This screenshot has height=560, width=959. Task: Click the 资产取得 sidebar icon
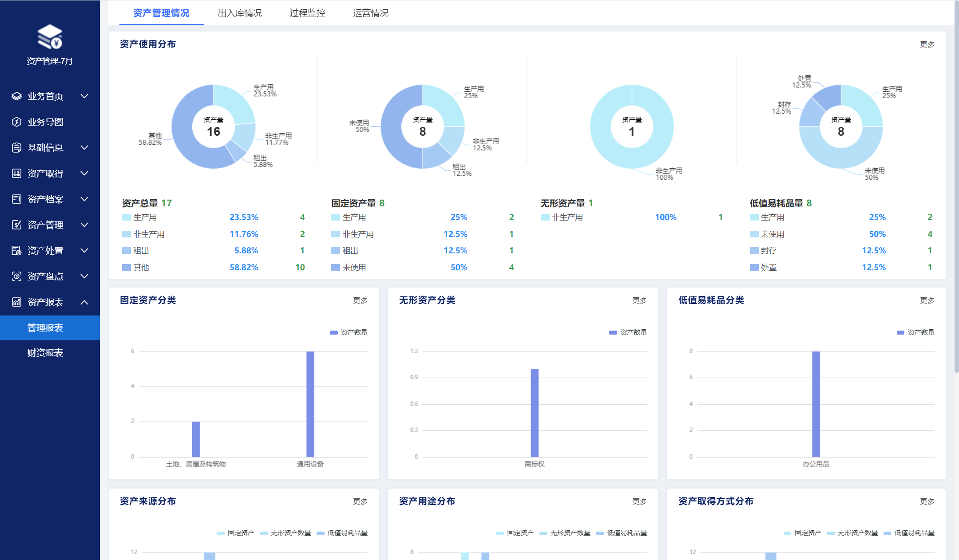click(16, 174)
